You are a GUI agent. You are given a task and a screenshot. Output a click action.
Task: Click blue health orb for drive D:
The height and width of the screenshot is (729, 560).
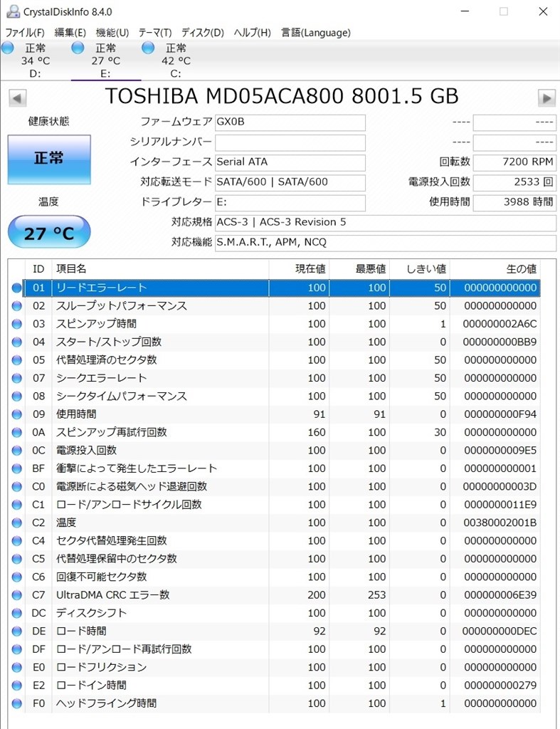click(8, 48)
